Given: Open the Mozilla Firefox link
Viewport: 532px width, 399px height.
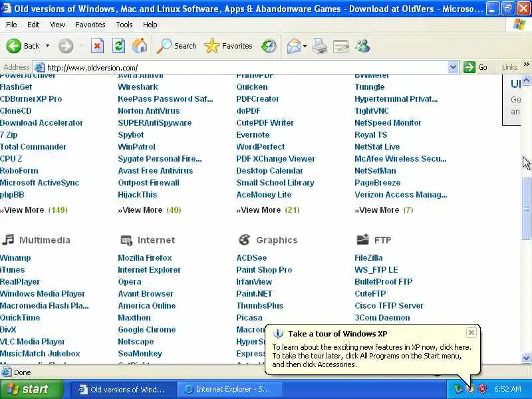Looking at the screenshot, I should point(145,258).
